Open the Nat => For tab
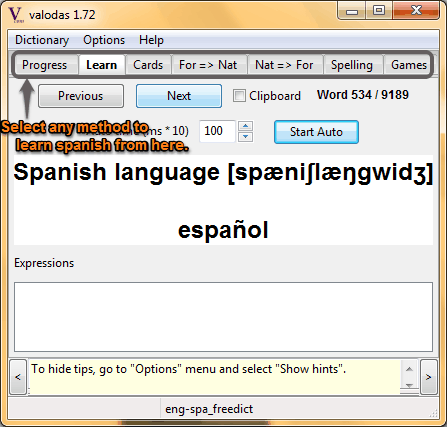Screen dimensions: 447x427 pyautogui.click(x=284, y=65)
